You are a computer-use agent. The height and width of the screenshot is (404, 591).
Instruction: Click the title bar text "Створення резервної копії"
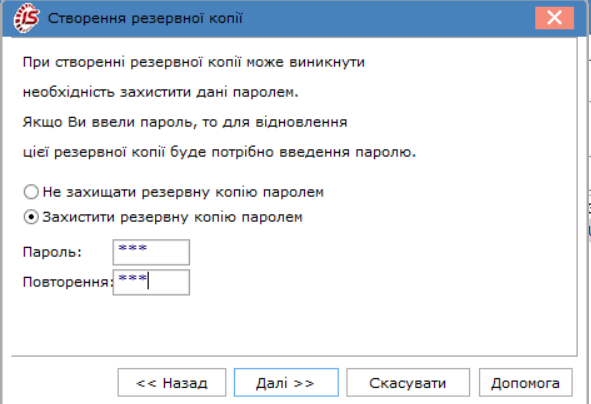pyautogui.click(x=145, y=18)
